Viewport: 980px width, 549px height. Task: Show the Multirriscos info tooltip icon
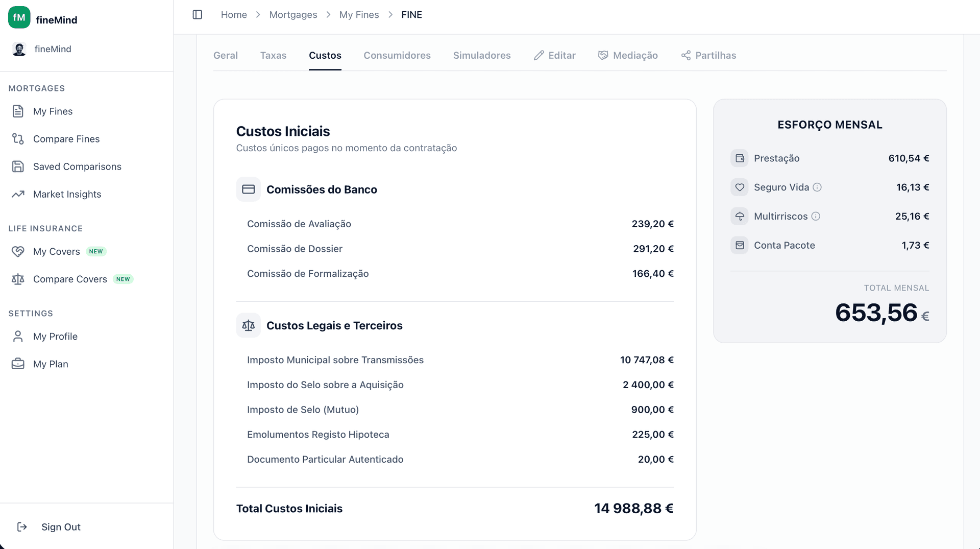click(x=816, y=217)
